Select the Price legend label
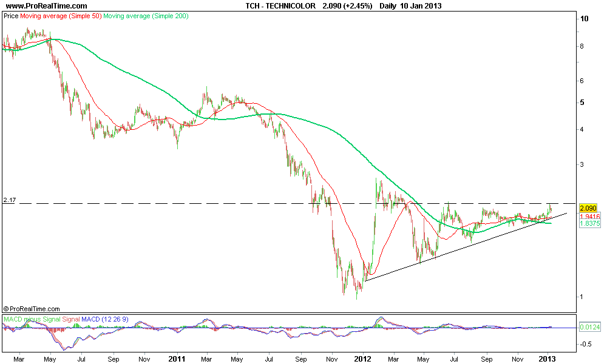Viewport: 607px width, 364px height. point(11,16)
